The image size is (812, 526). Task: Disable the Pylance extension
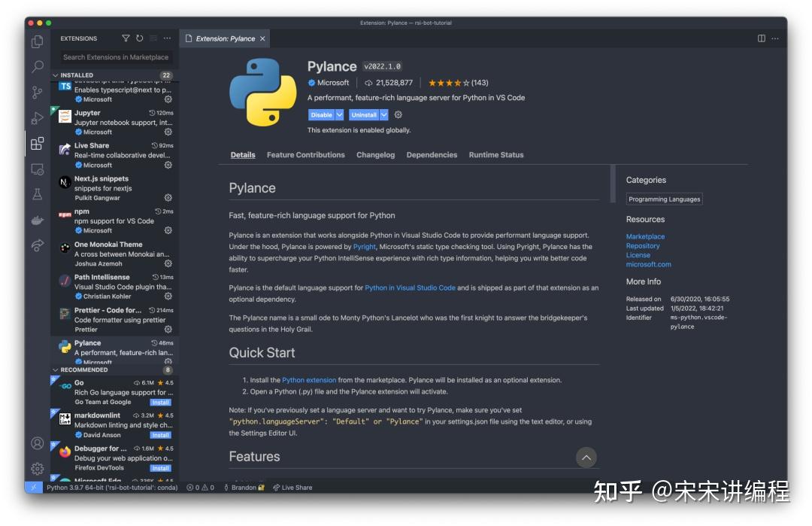[323, 114]
